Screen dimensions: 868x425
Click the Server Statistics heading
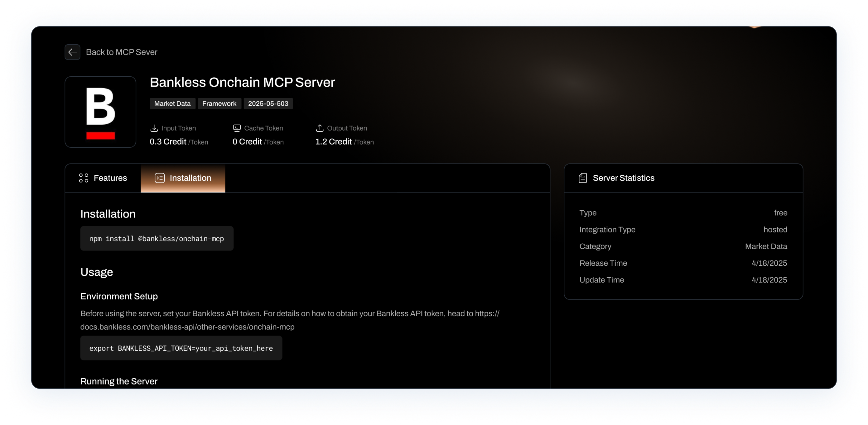pyautogui.click(x=623, y=178)
